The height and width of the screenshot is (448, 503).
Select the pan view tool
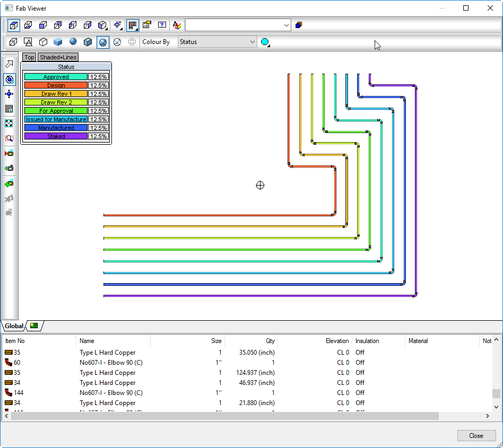click(9, 94)
